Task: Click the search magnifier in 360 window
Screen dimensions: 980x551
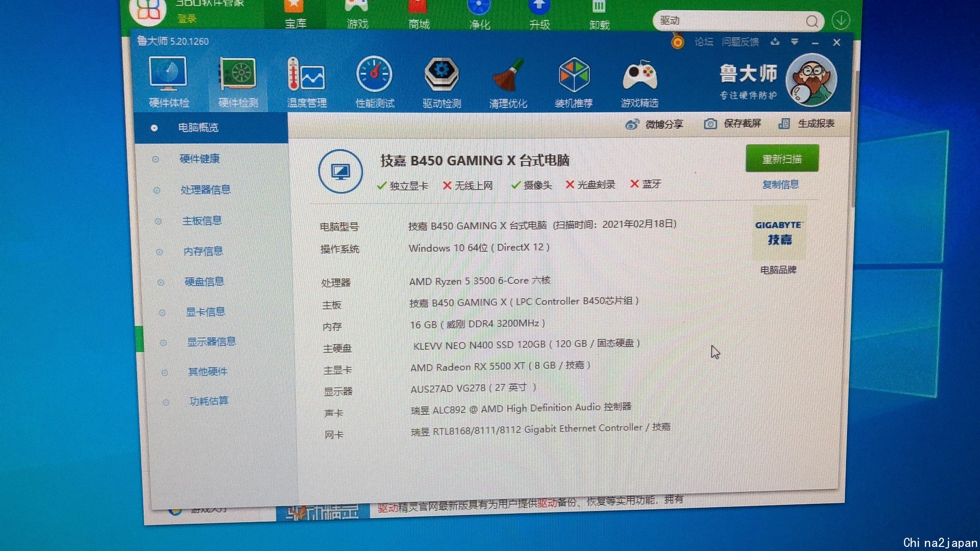Action: [812, 21]
